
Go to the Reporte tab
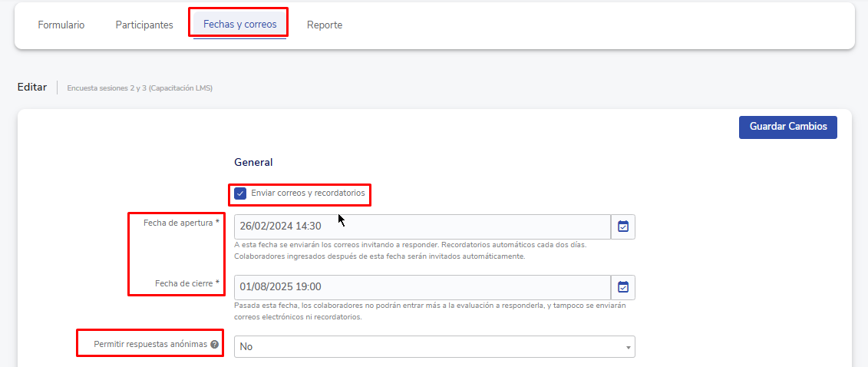pyautogui.click(x=325, y=25)
